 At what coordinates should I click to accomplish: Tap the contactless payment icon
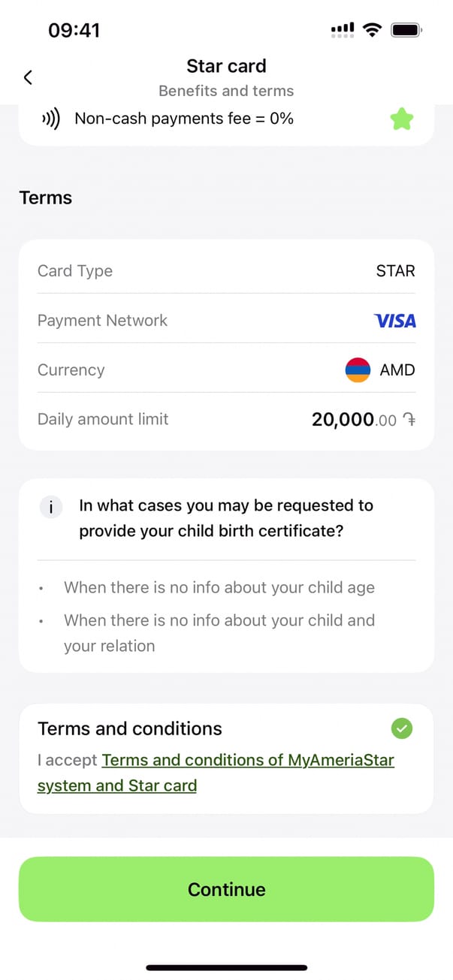click(51, 119)
